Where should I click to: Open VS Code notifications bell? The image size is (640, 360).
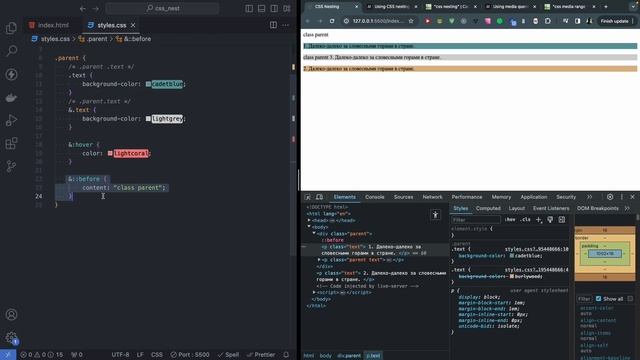point(286,355)
